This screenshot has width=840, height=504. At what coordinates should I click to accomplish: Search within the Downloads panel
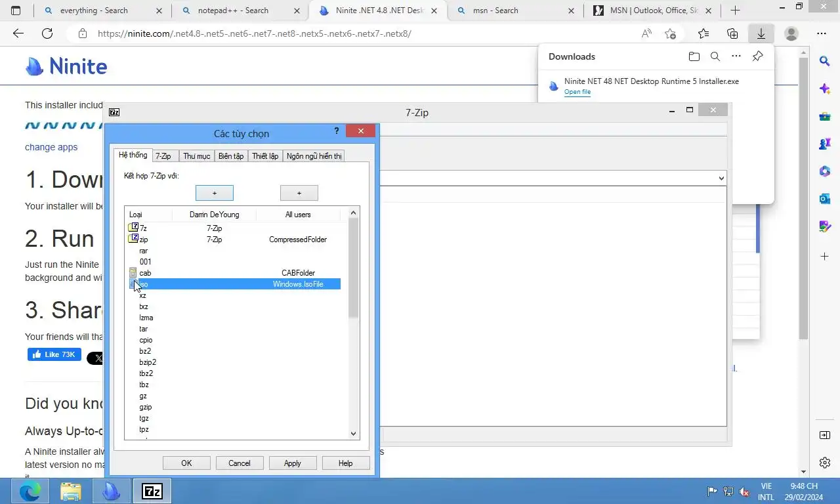(715, 56)
